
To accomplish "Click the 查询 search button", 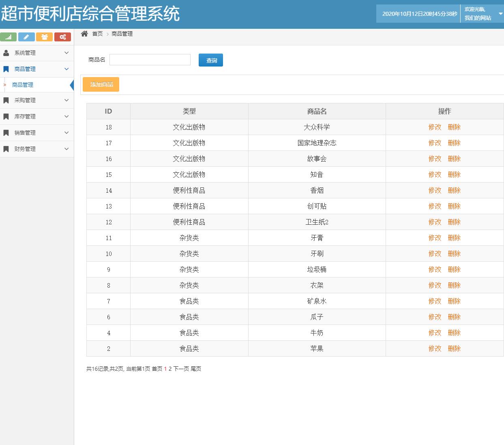I will (x=210, y=60).
